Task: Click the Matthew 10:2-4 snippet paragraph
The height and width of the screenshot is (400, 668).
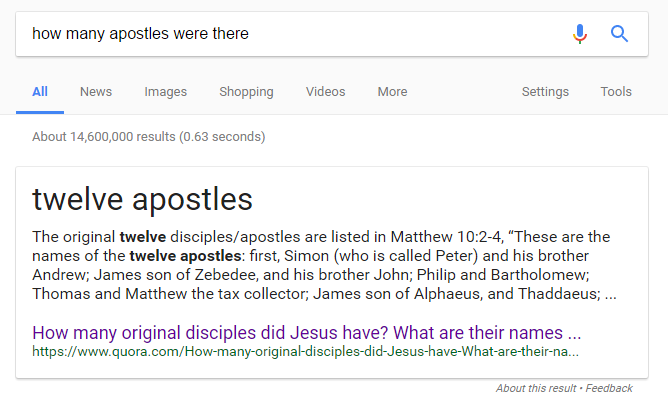Action: click(x=324, y=266)
